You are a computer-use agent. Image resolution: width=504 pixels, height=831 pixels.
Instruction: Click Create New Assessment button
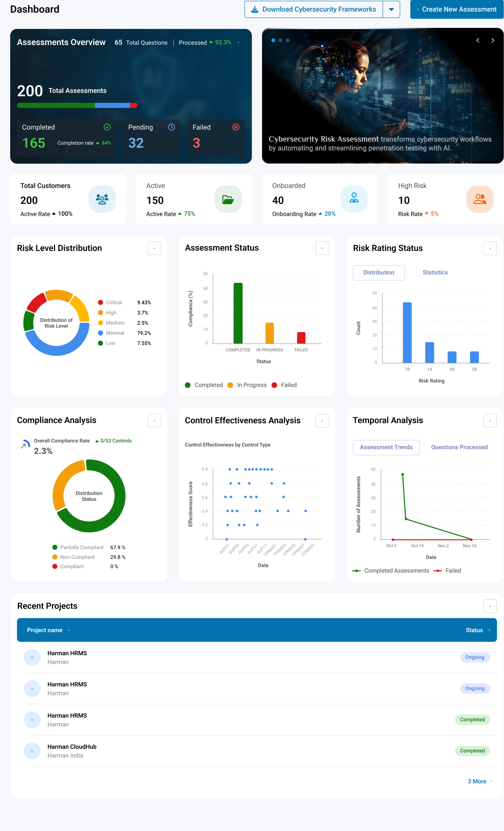coord(457,10)
